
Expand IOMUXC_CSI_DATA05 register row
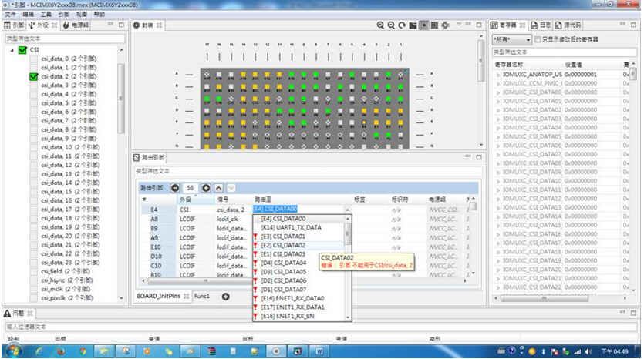pyautogui.click(x=497, y=136)
